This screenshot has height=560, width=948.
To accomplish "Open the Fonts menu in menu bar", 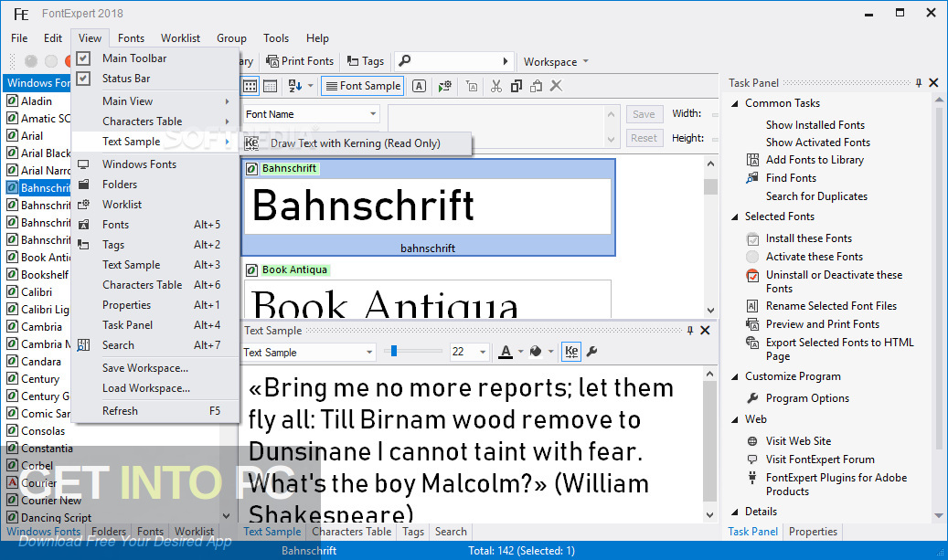I will [x=132, y=38].
